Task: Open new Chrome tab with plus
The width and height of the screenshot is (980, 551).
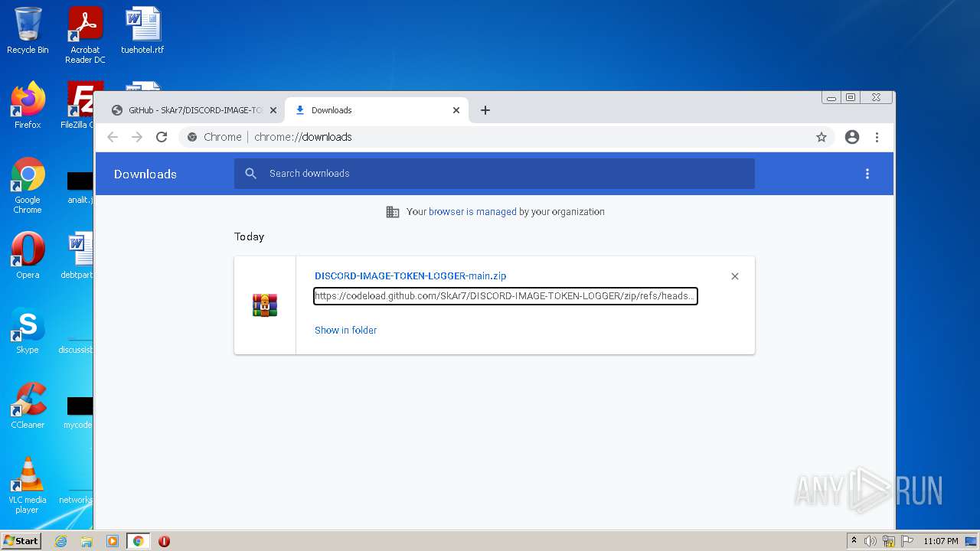Action: [x=485, y=110]
